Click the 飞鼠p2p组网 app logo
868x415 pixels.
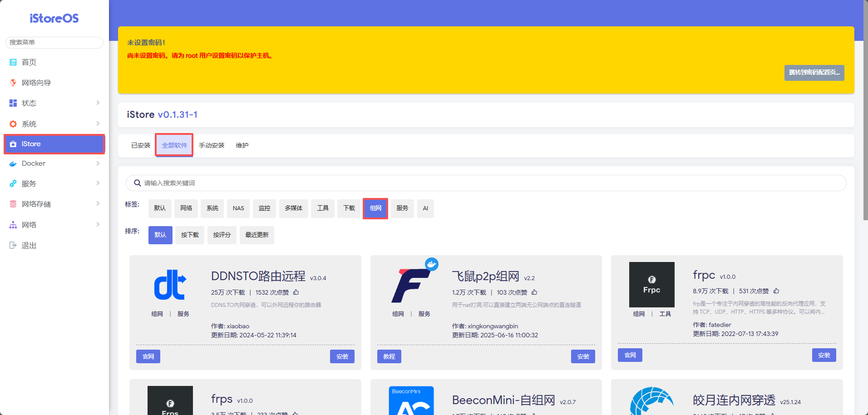pyautogui.click(x=411, y=286)
